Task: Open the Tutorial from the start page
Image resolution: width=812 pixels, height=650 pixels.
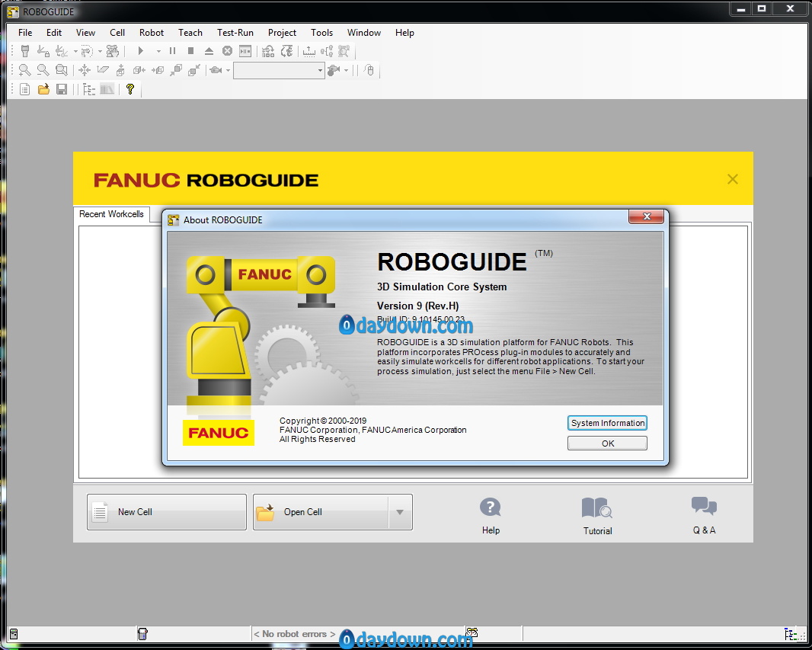Action: 597,517
